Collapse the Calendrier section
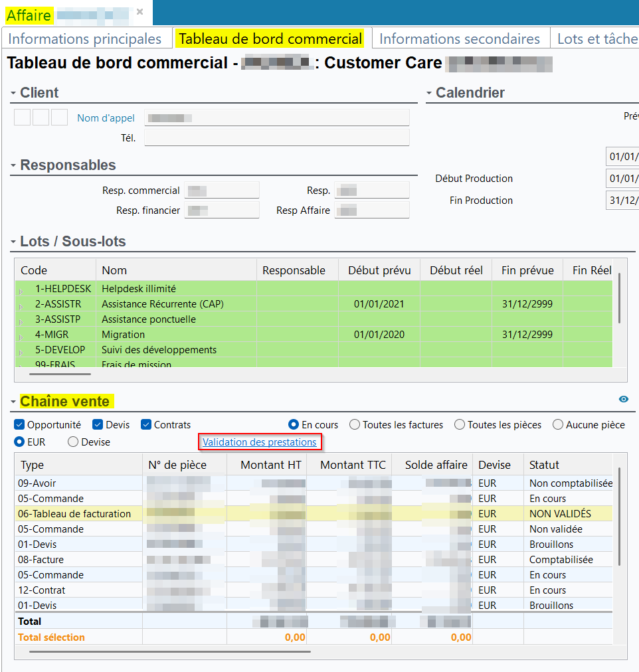 [x=429, y=93]
